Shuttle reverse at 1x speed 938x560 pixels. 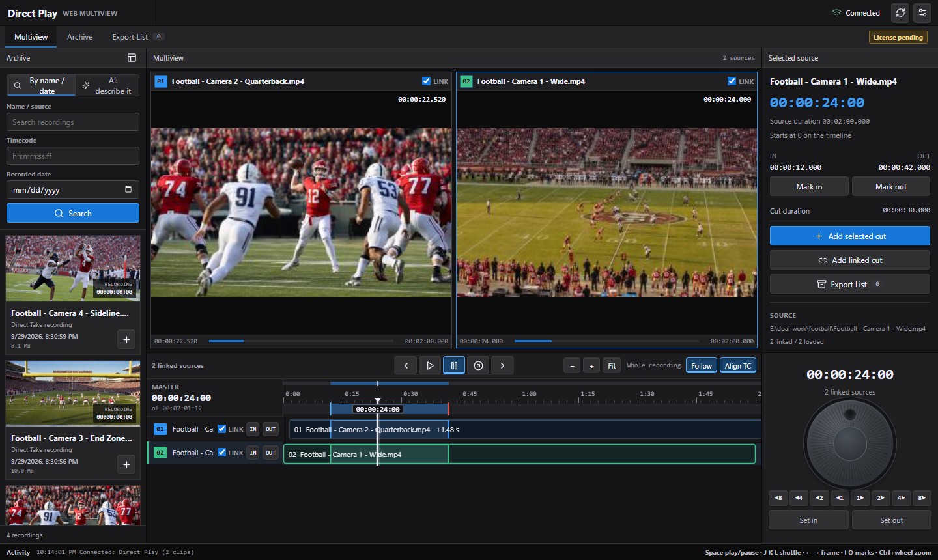tap(840, 498)
